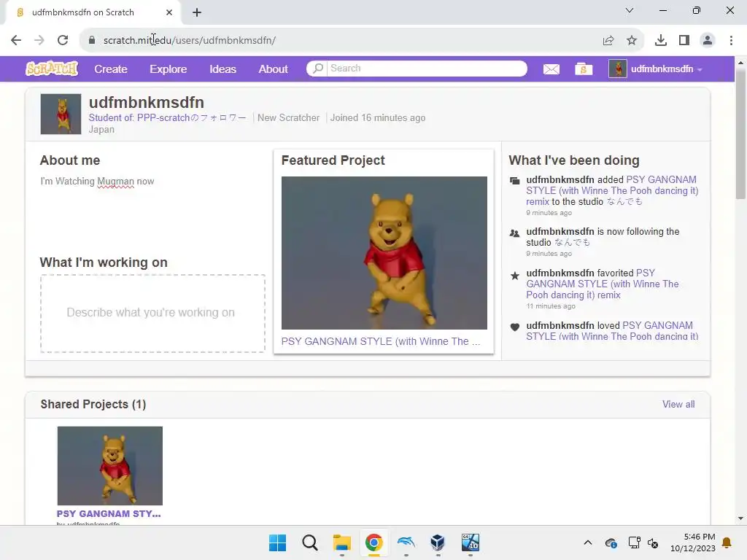
Task: Open the Create menu item
Action: coord(111,69)
